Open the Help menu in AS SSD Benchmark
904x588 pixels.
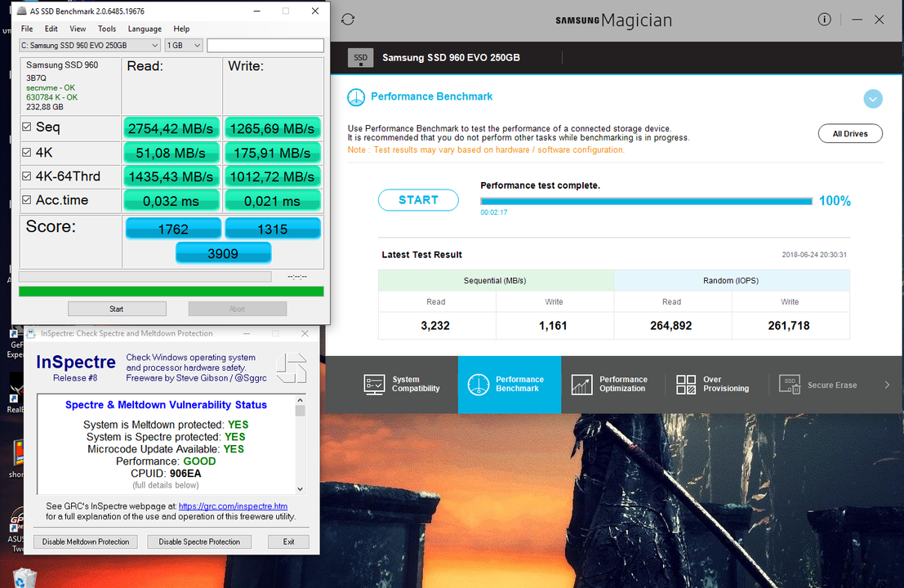click(181, 29)
